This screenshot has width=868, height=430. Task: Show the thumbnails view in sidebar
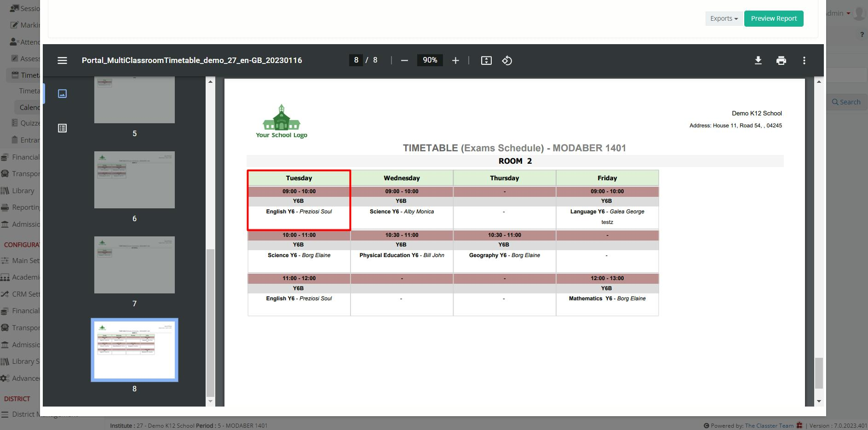coord(62,94)
